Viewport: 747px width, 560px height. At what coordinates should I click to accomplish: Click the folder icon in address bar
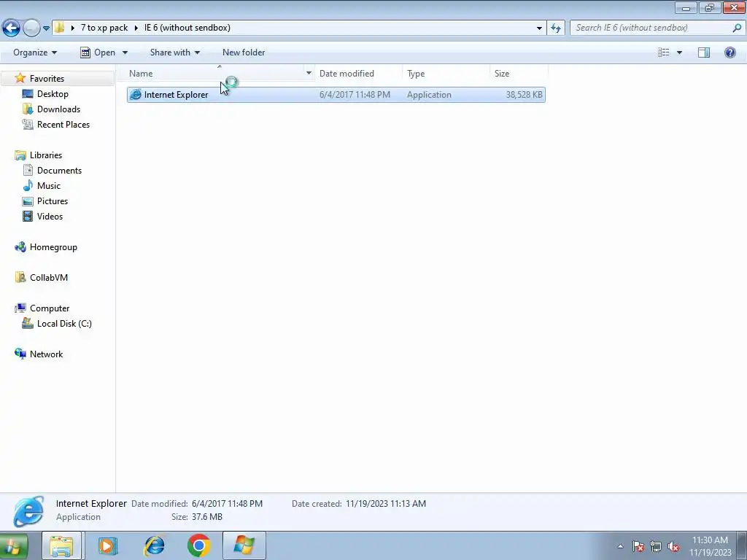[59, 28]
